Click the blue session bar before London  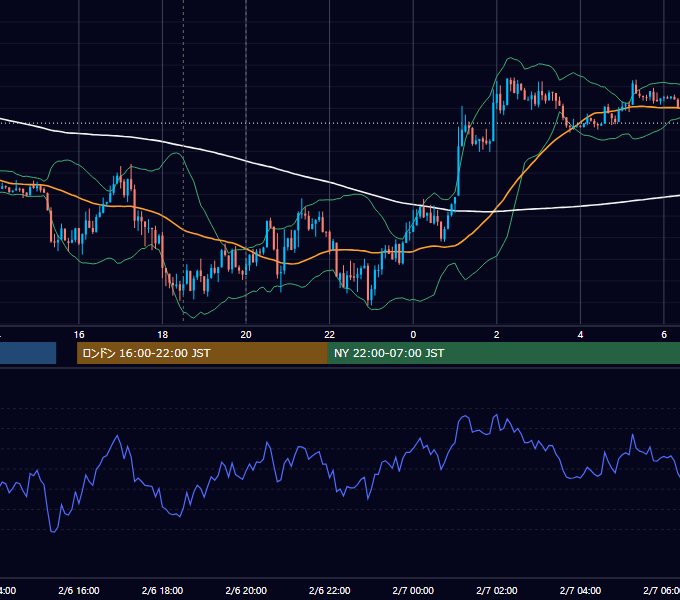(28, 353)
